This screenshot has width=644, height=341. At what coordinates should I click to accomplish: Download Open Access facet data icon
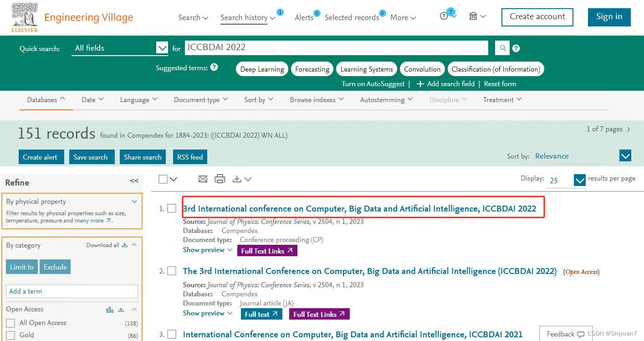coord(121,310)
